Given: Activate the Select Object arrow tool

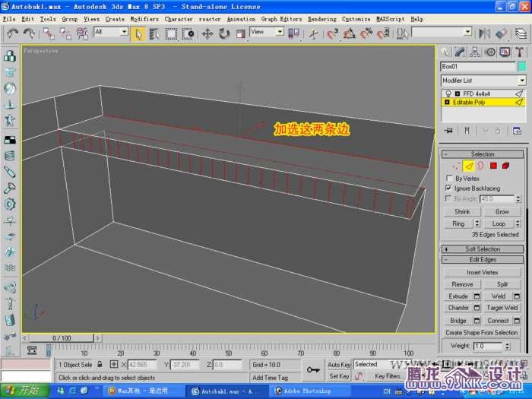Looking at the screenshot, I should point(138,33).
